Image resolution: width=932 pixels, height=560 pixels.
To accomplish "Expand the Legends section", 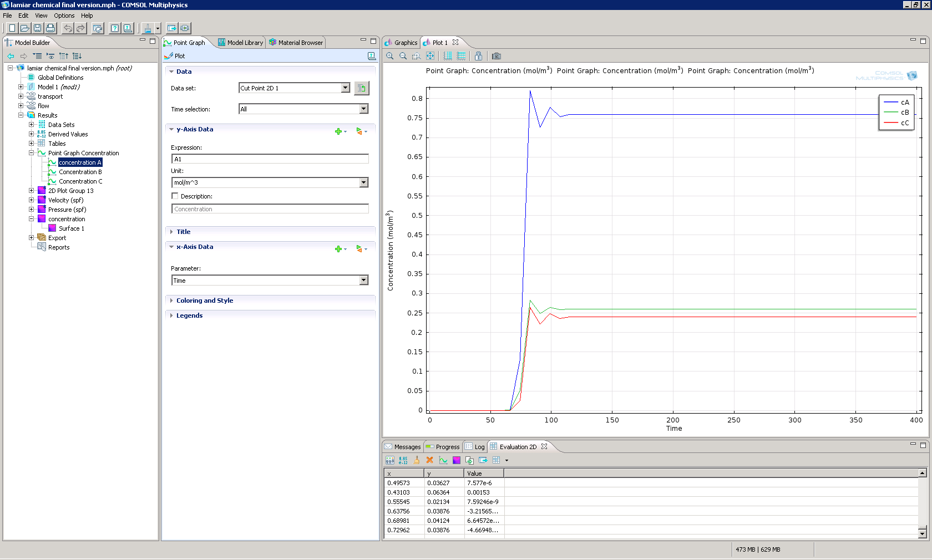I will point(189,315).
